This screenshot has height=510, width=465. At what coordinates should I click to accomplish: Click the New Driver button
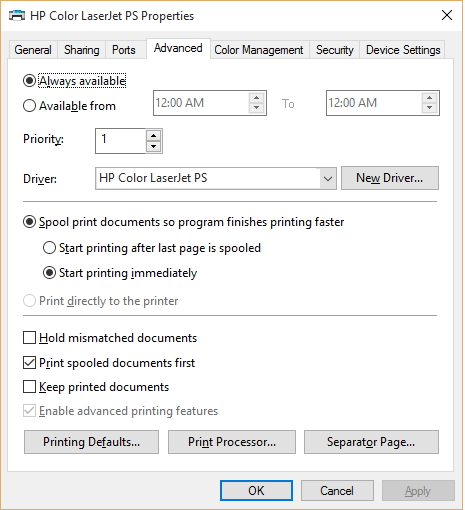pyautogui.click(x=390, y=178)
